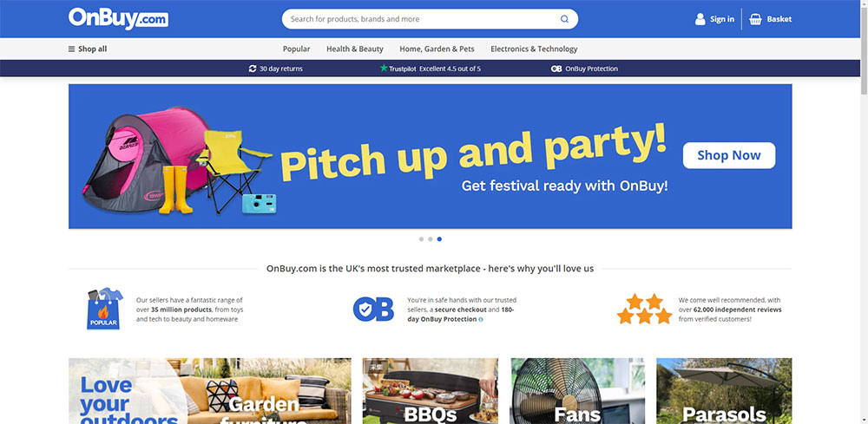Image resolution: width=868 pixels, height=424 pixels.
Task: Open Home, Garden & Pets menu
Action: click(x=437, y=49)
